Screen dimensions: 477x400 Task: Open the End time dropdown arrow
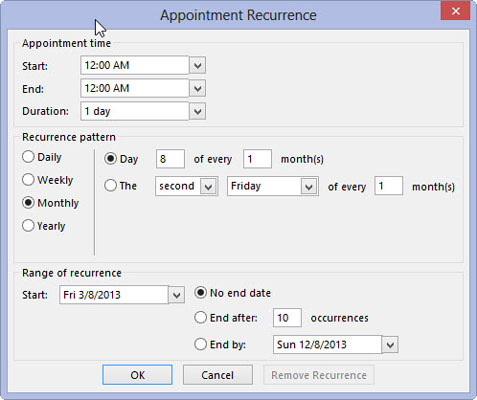click(x=197, y=89)
